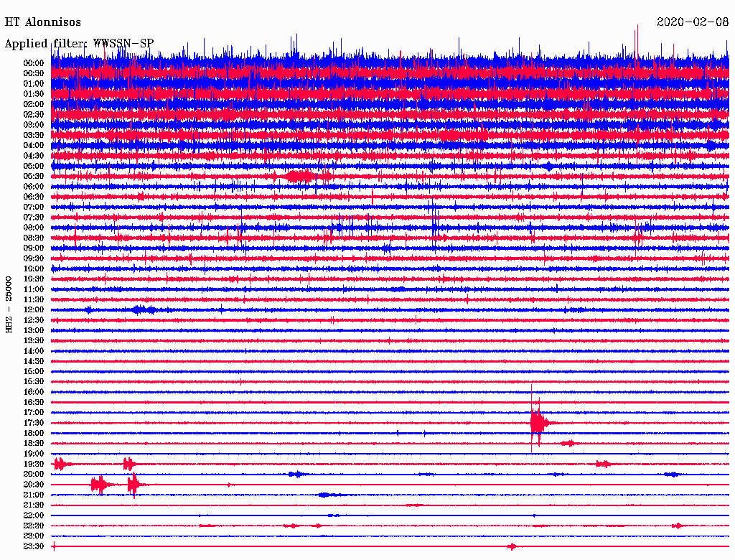Click the blue burst on the 21:00 trace
This screenshot has height=560, width=735.
[330, 495]
